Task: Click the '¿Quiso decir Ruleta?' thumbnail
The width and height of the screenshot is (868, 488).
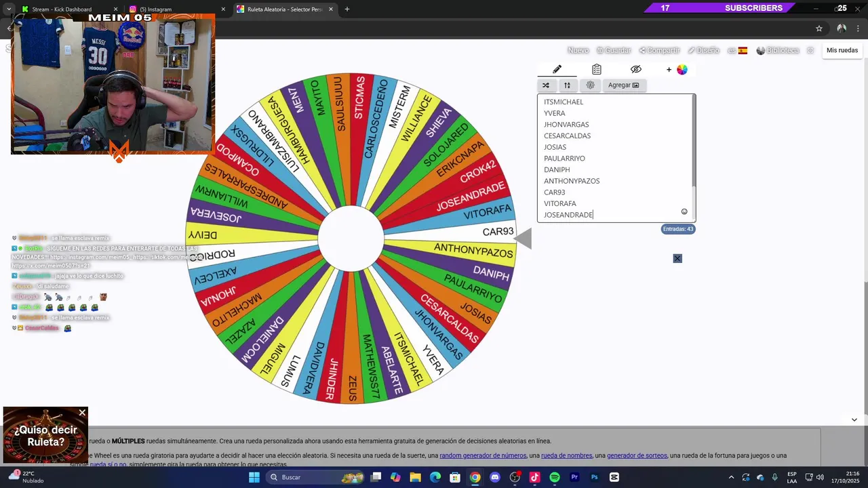Action: (45, 435)
